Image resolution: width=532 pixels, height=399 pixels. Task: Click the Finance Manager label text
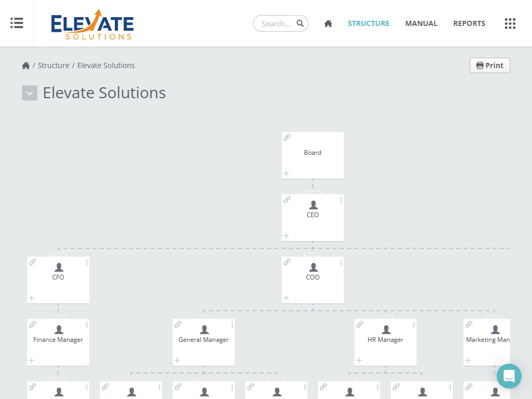pos(58,340)
